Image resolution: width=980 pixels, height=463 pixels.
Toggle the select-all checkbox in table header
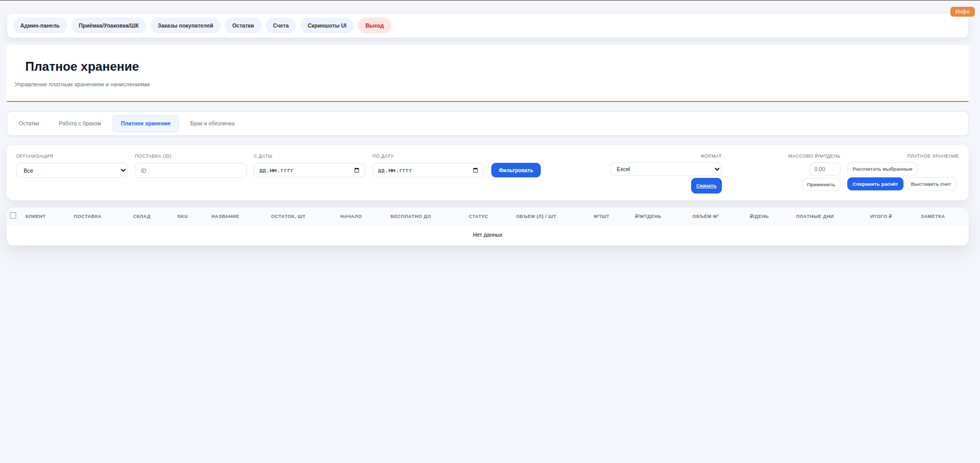13,215
